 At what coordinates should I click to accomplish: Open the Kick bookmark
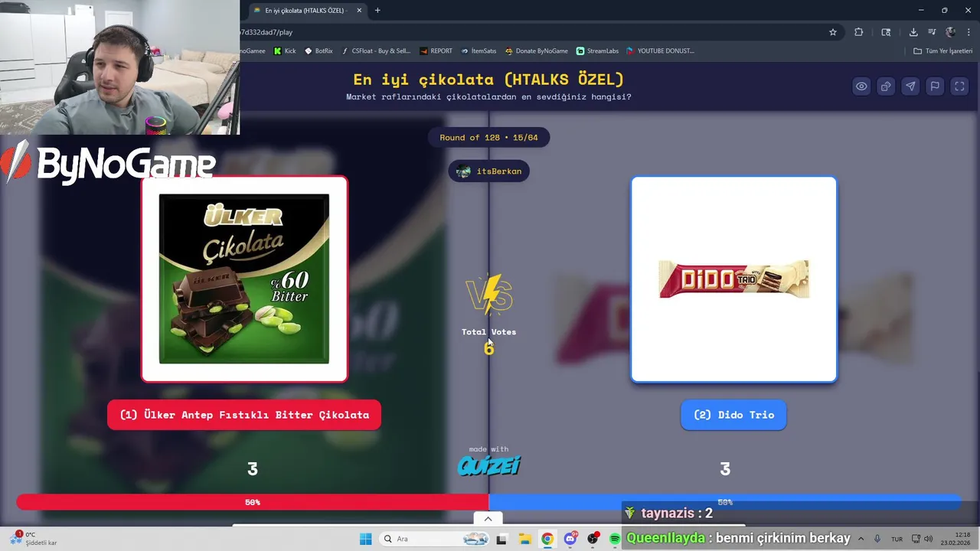click(x=285, y=51)
